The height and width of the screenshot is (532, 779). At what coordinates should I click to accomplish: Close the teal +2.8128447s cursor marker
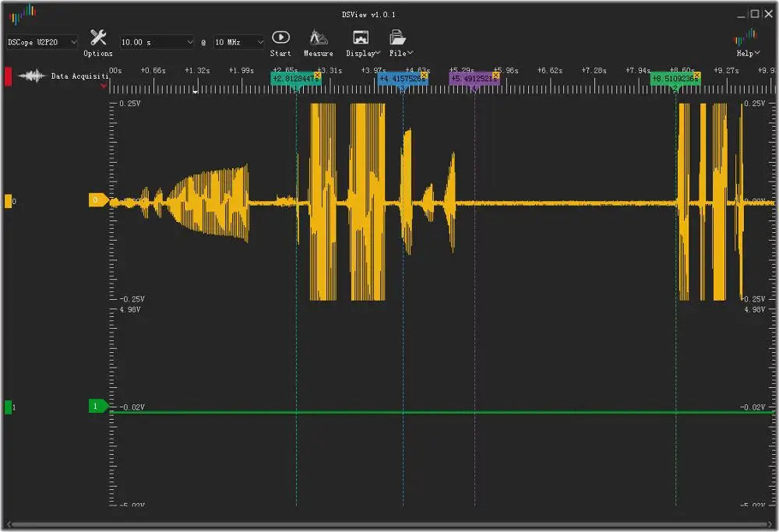[318, 75]
